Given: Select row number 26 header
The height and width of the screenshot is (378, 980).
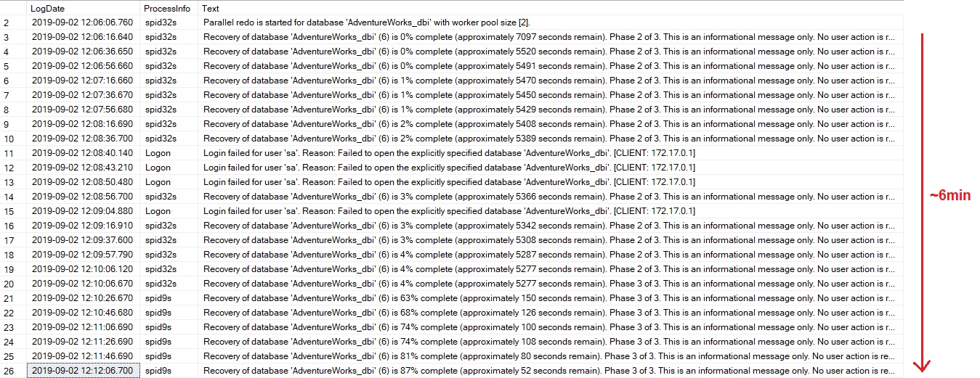Looking at the screenshot, I should [x=9, y=371].
